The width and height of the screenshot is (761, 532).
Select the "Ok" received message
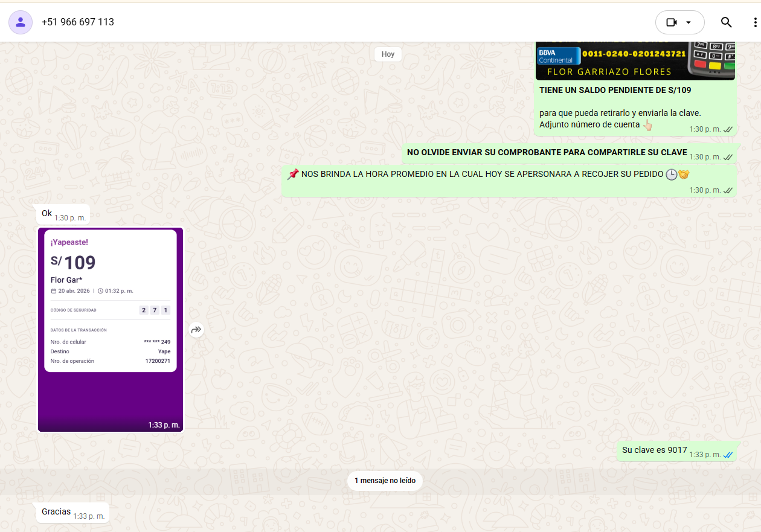tap(47, 214)
